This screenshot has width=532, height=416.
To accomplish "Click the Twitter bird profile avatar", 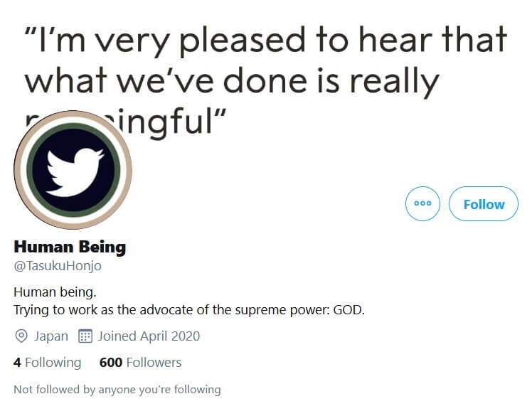I will [x=73, y=169].
